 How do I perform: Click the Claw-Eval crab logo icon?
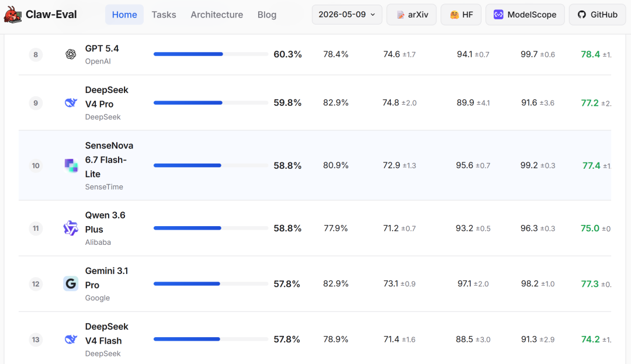pyautogui.click(x=13, y=15)
